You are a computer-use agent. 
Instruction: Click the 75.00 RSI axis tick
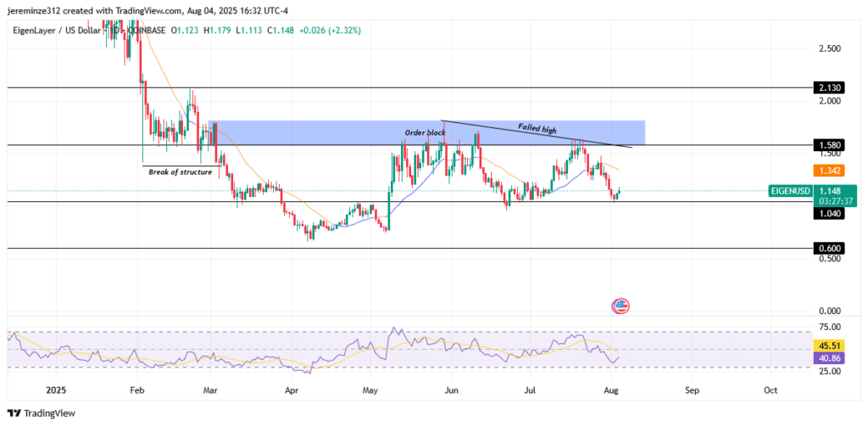click(831, 326)
